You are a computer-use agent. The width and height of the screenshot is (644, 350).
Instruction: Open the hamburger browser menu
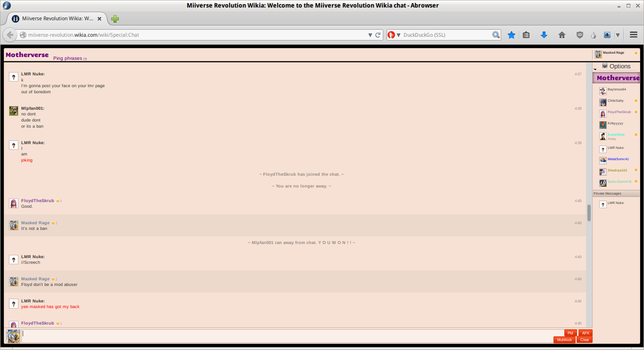click(x=634, y=35)
